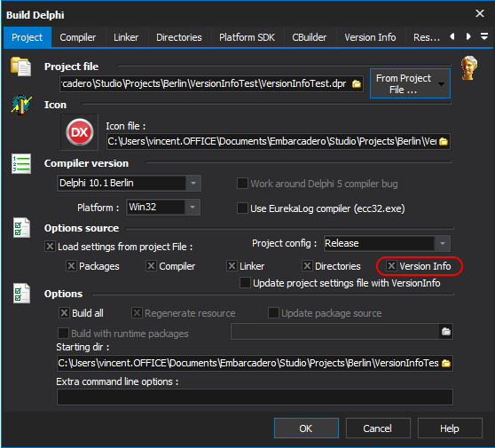This screenshot has height=448, width=495.
Task: Open the Linker tab
Action: click(x=126, y=37)
